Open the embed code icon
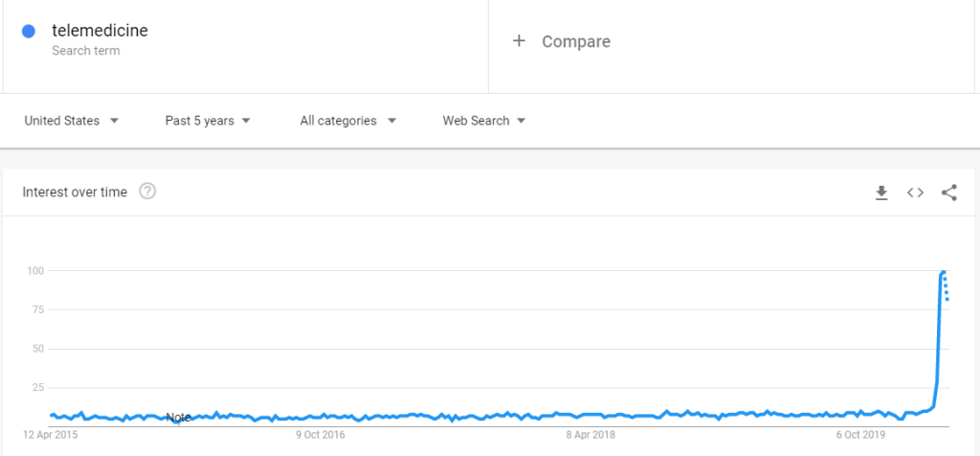Viewport: 980px width, 456px height. pyautogui.click(x=915, y=193)
